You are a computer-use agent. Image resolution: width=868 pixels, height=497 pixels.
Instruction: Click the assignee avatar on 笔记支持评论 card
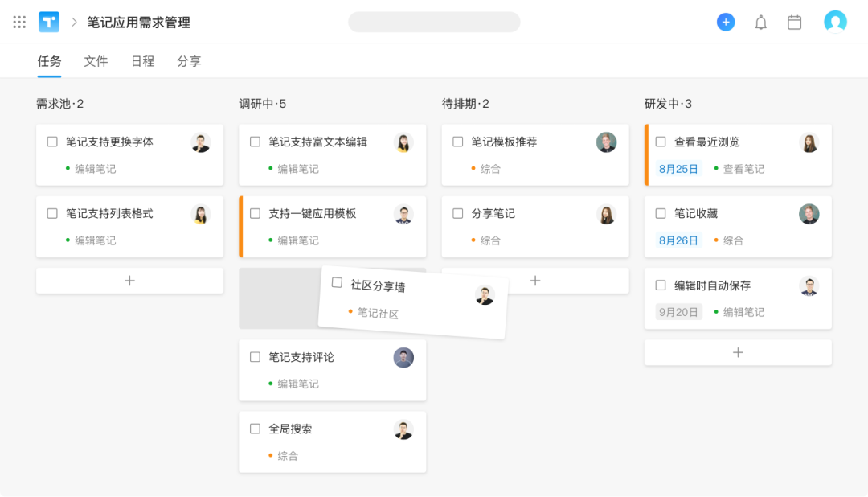(x=403, y=357)
